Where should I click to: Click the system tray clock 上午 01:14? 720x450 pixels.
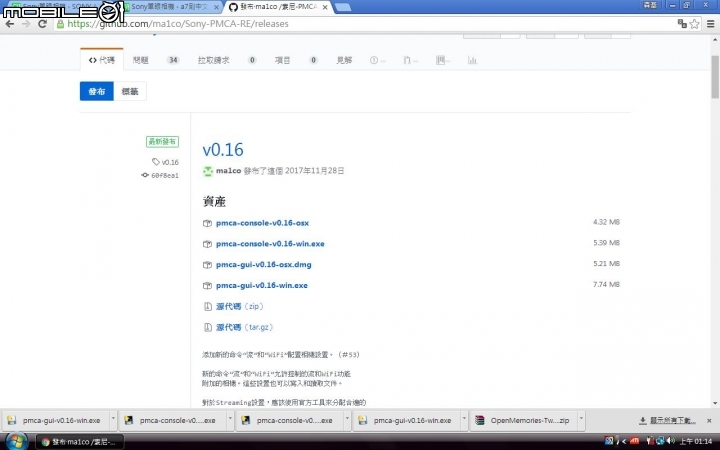[696, 442]
